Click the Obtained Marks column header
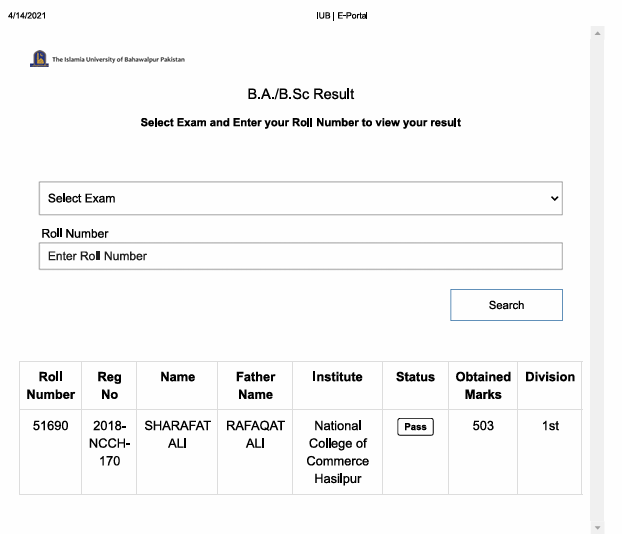The width and height of the screenshot is (622, 534). [x=483, y=386]
